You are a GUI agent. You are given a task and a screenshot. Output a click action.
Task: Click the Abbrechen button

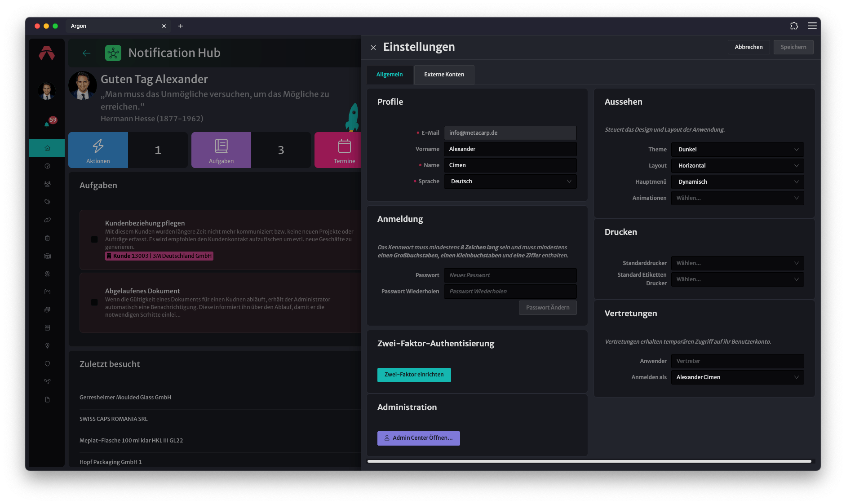click(749, 47)
